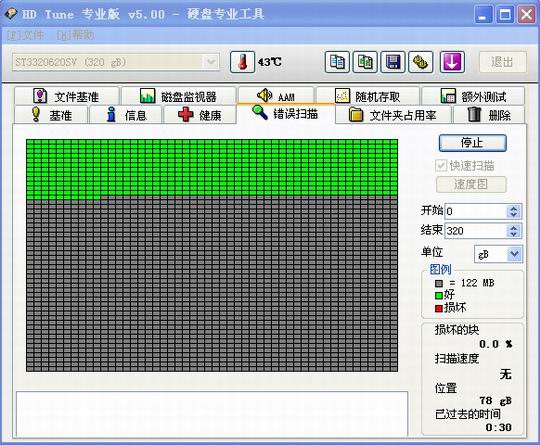Decrease the 结束 end value with down arrow
Viewport: 540px width, 445px height.
(514, 234)
